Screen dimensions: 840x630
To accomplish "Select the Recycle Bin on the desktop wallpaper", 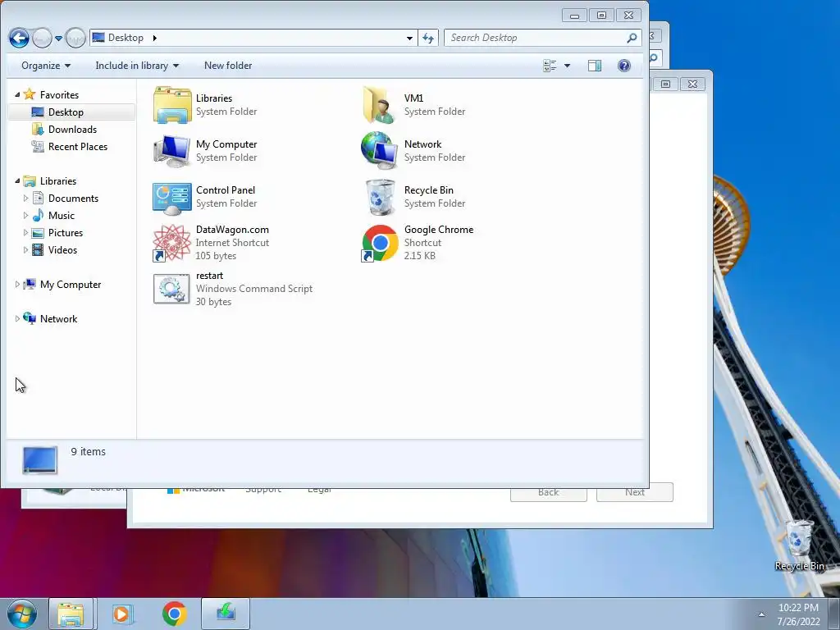I will (799, 546).
